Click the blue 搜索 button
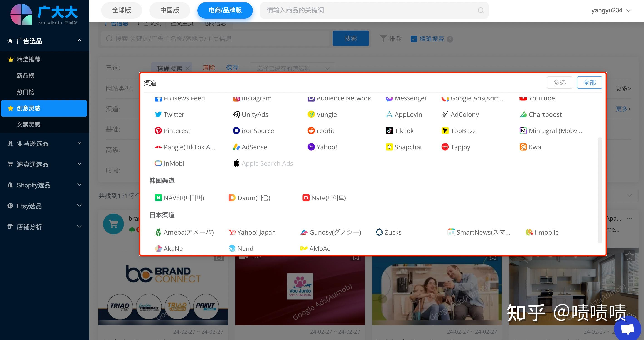644x340 pixels. point(351,39)
